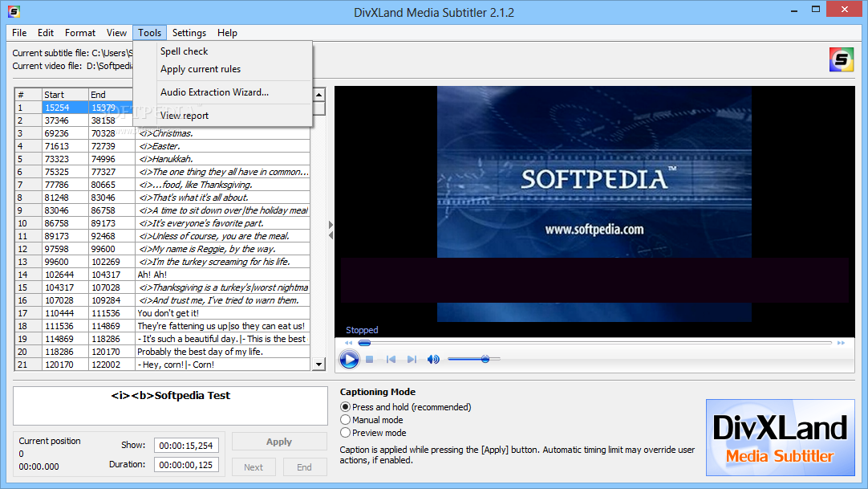Image resolution: width=868 pixels, height=489 pixels.
Task: Select Manual mode option
Action: [372, 420]
